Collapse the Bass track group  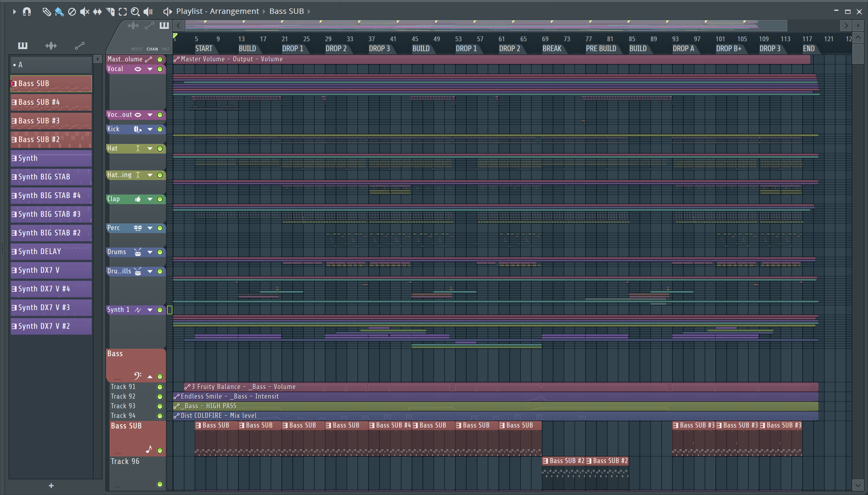pos(150,376)
